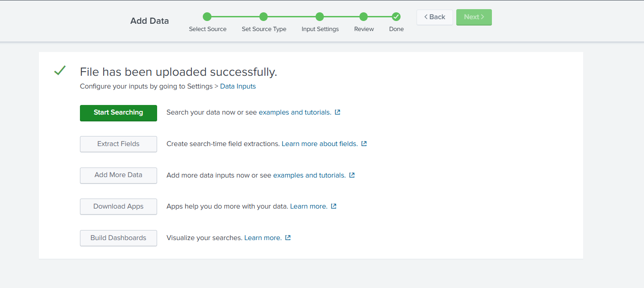
Task: Open Learn more about fields link
Action: click(320, 144)
